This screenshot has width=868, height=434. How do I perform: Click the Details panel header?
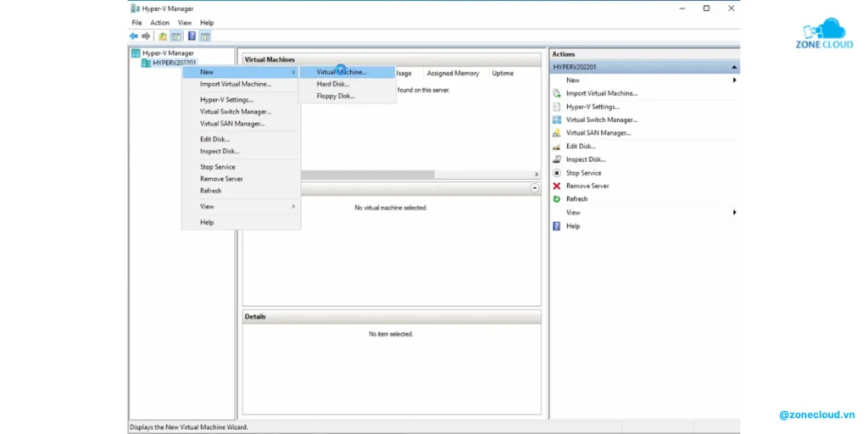(x=392, y=317)
